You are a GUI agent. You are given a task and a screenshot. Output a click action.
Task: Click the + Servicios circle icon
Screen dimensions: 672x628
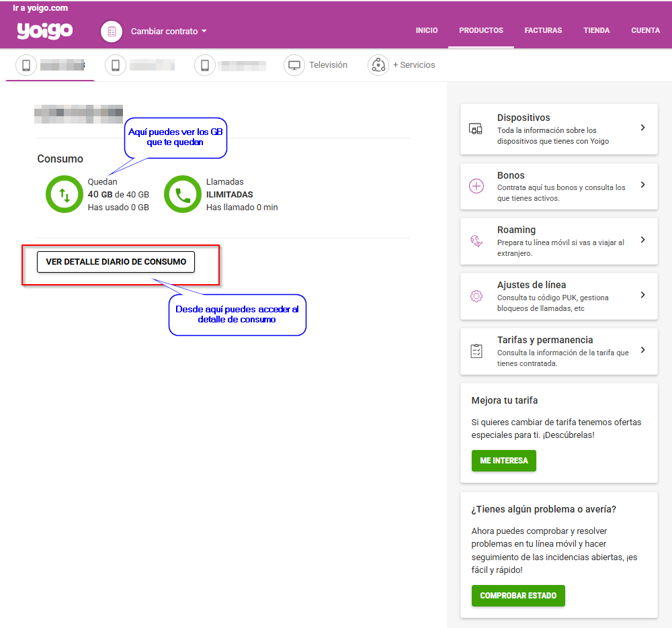tap(378, 65)
